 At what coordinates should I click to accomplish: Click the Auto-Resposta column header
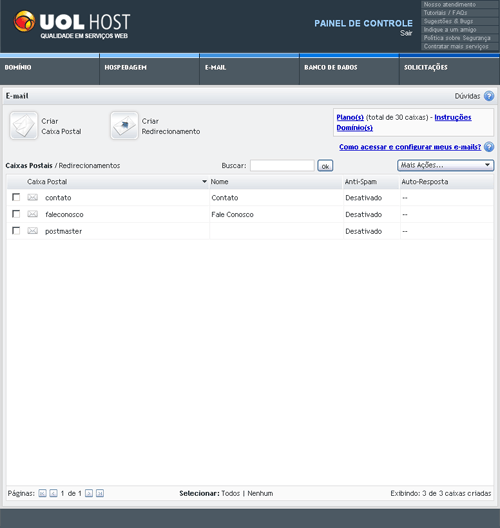pyautogui.click(x=447, y=182)
